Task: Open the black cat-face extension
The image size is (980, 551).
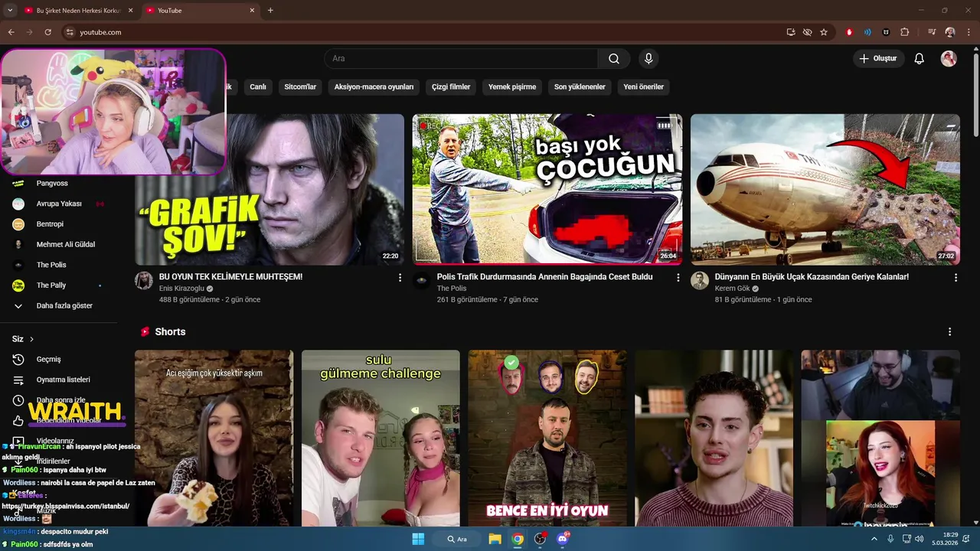Action: (x=886, y=32)
